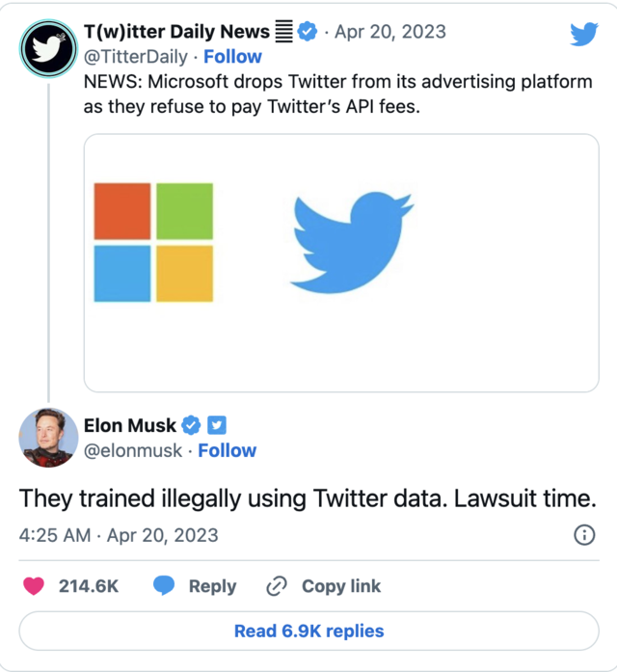Click the copy link chain icon
Viewport: 617px width, 672px height.
(x=277, y=586)
